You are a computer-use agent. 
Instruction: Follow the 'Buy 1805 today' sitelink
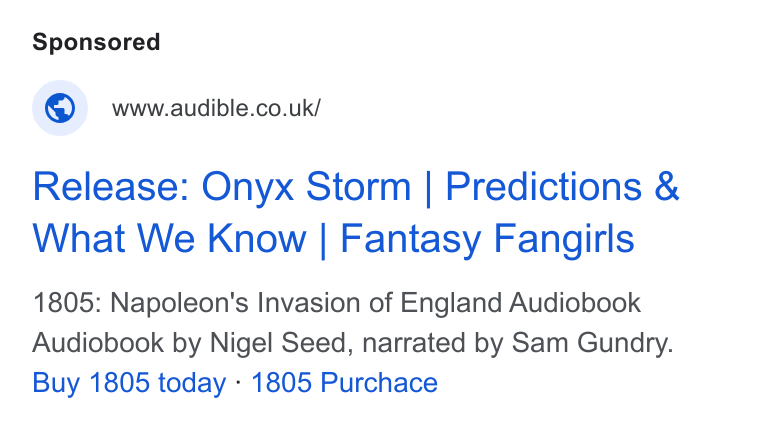click(x=129, y=383)
